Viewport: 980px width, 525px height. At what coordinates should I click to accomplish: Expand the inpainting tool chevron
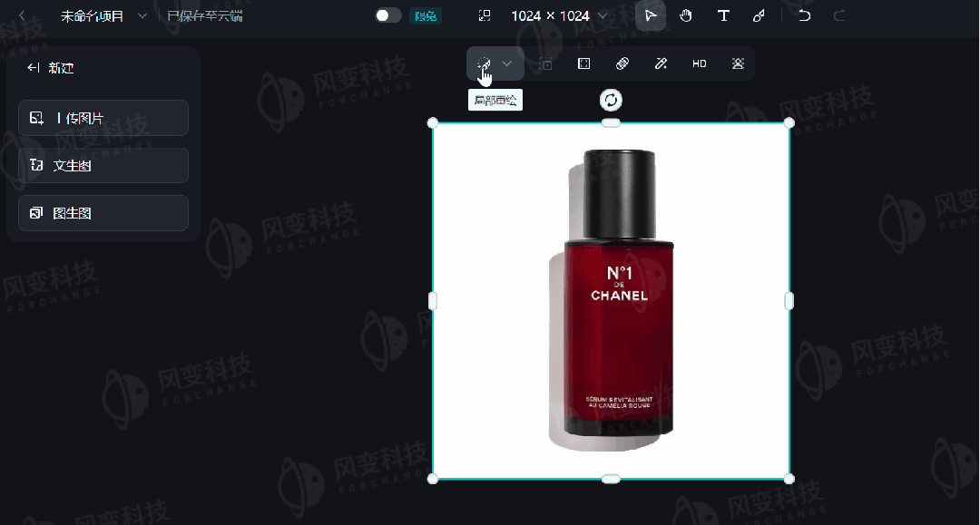click(507, 63)
